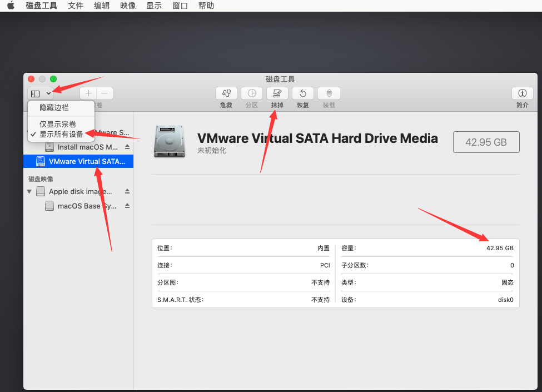Click the 未初始化 status text

[x=212, y=150]
